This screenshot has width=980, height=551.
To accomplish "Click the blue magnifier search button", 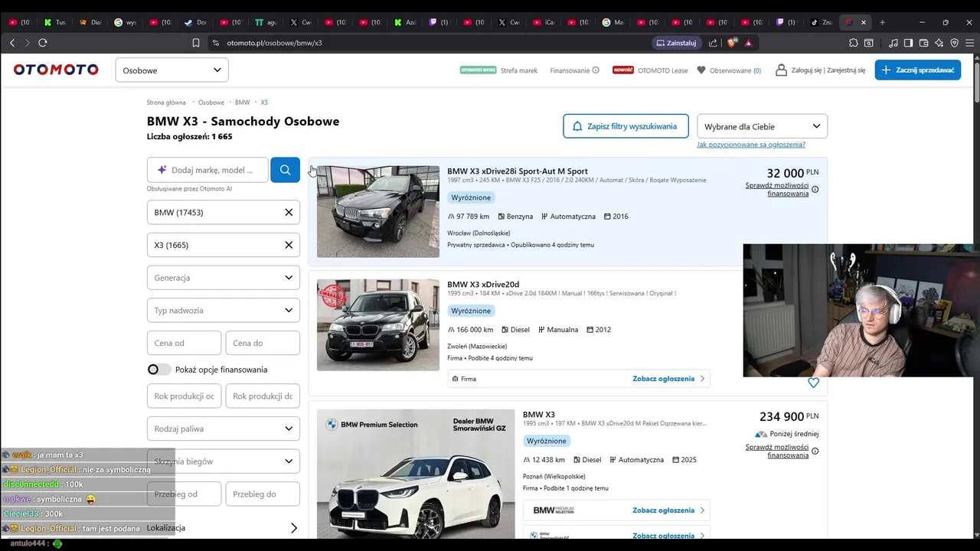I will [x=285, y=170].
